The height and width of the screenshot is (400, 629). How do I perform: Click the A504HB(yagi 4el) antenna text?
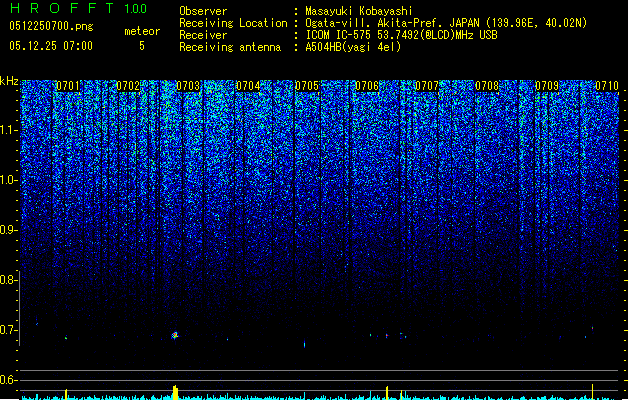[353, 47]
